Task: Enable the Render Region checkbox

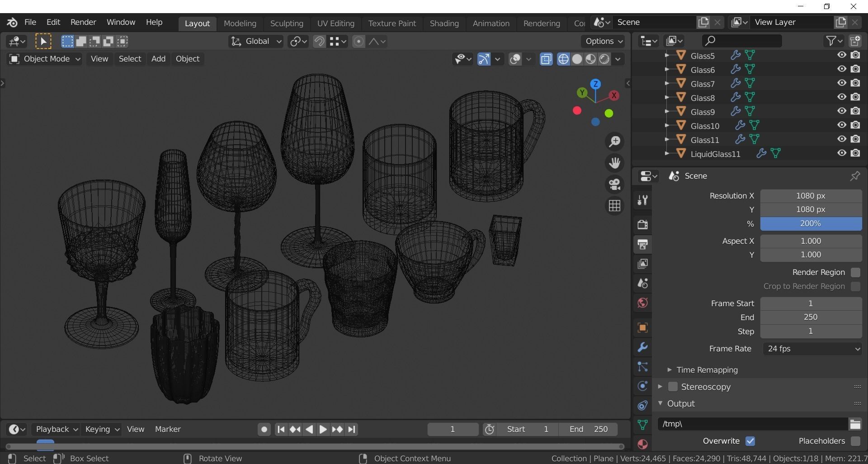Action: tap(855, 272)
